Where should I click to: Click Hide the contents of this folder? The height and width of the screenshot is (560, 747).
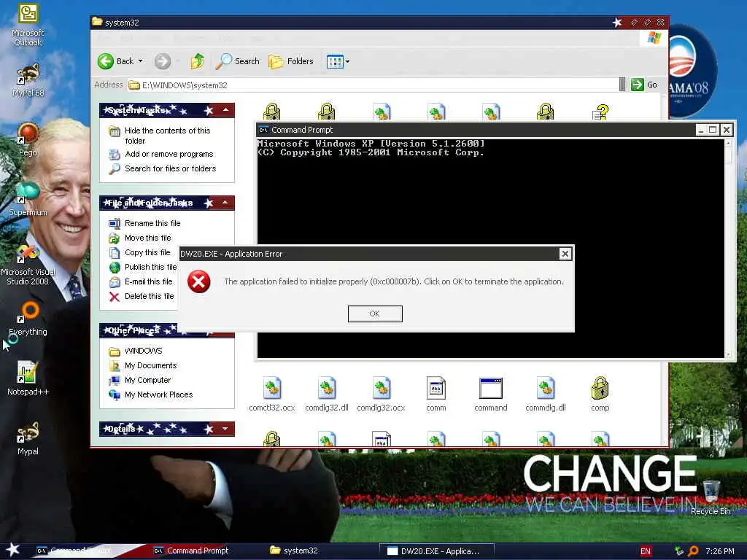pyautogui.click(x=167, y=136)
